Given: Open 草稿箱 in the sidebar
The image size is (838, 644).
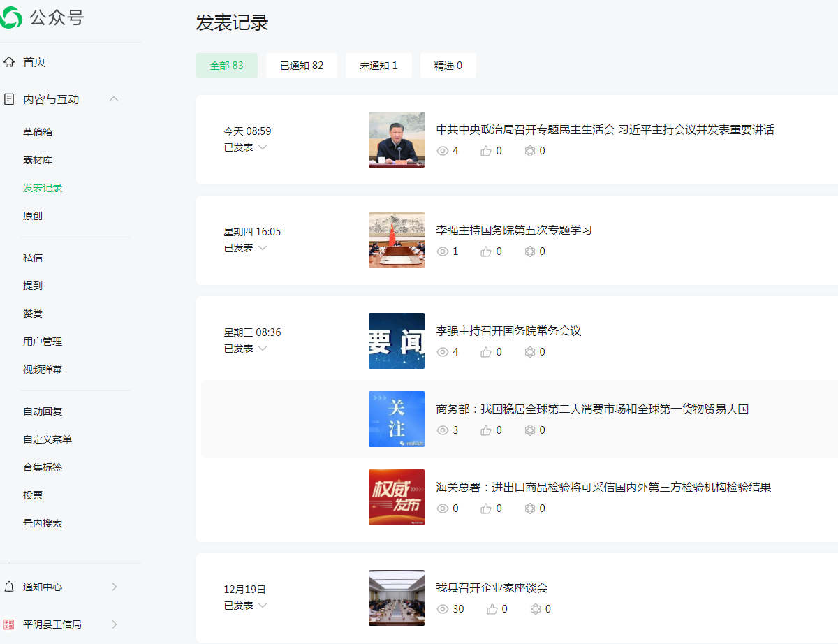Looking at the screenshot, I should (38, 132).
